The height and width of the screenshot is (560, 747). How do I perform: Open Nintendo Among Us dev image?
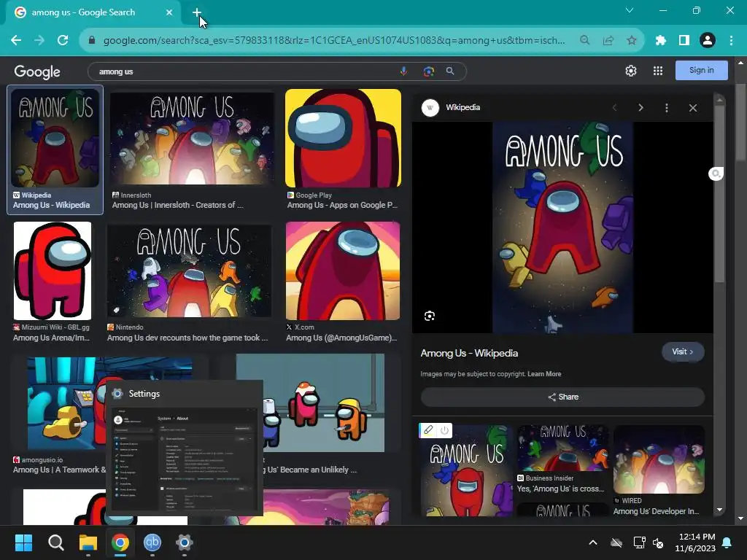coord(189,271)
